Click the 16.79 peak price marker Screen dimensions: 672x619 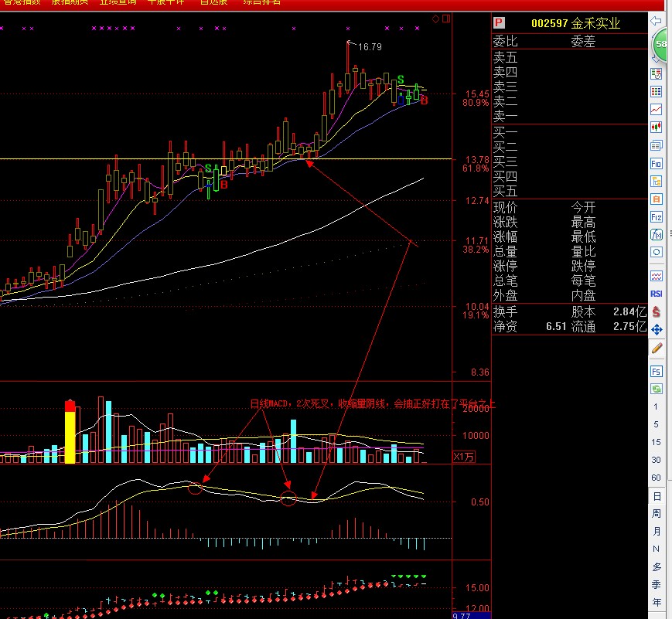click(370, 47)
